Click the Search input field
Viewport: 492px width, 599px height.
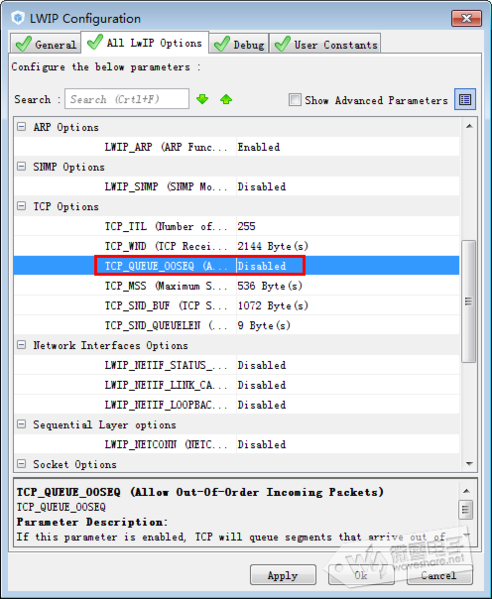(127, 99)
